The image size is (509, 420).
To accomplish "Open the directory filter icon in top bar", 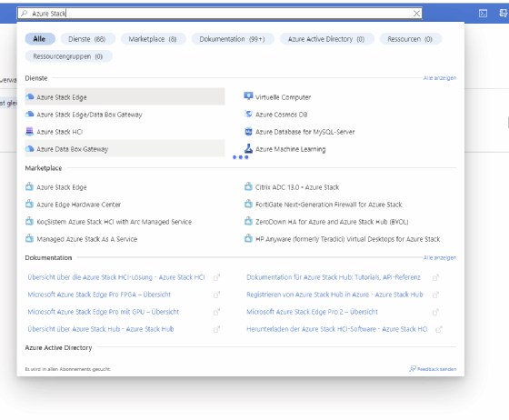I will [503, 14].
